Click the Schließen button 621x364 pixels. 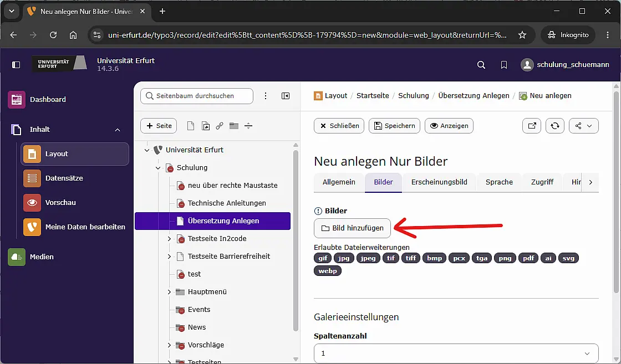[339, 126]
